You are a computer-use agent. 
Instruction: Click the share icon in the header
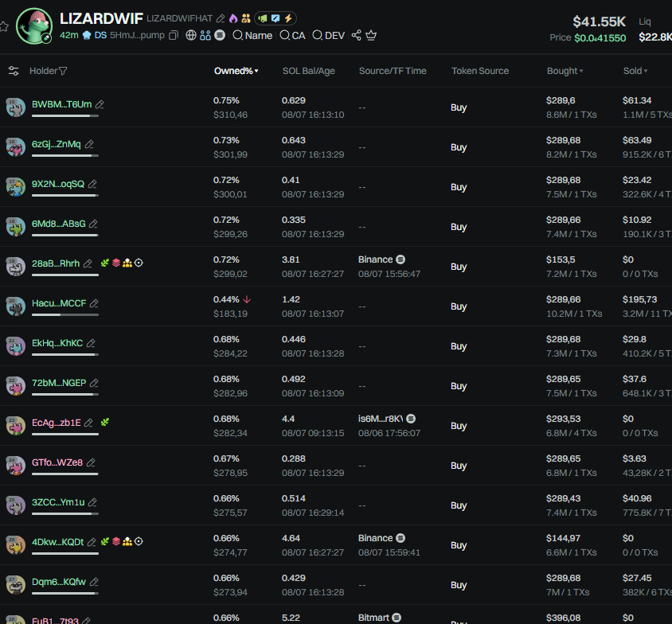[356, 35]
